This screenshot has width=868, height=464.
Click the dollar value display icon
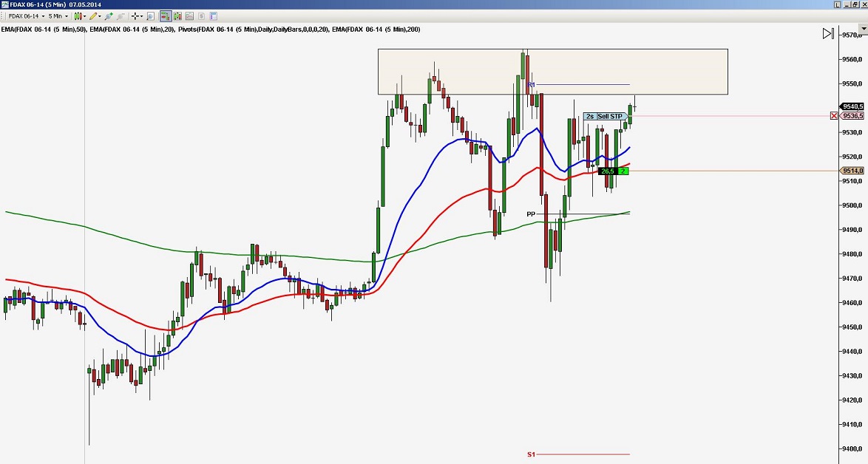203,16
